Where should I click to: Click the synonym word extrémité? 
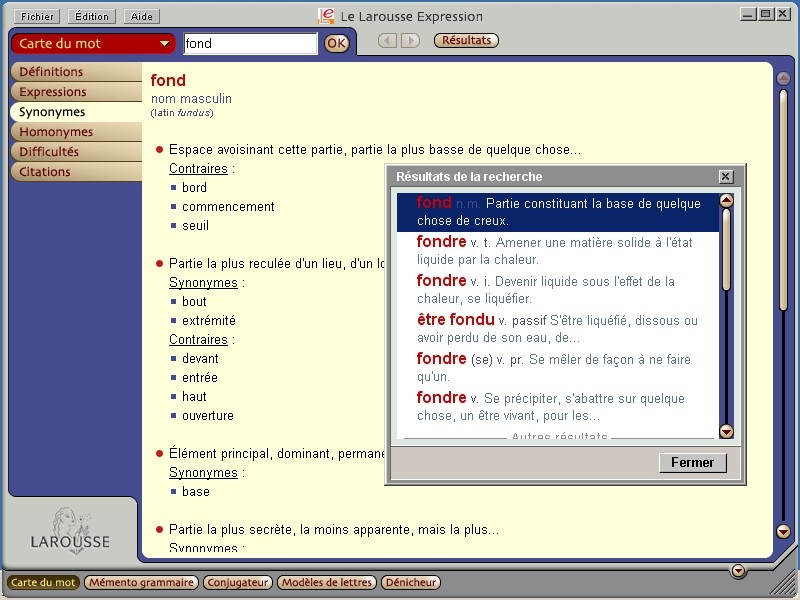[209, 320]
